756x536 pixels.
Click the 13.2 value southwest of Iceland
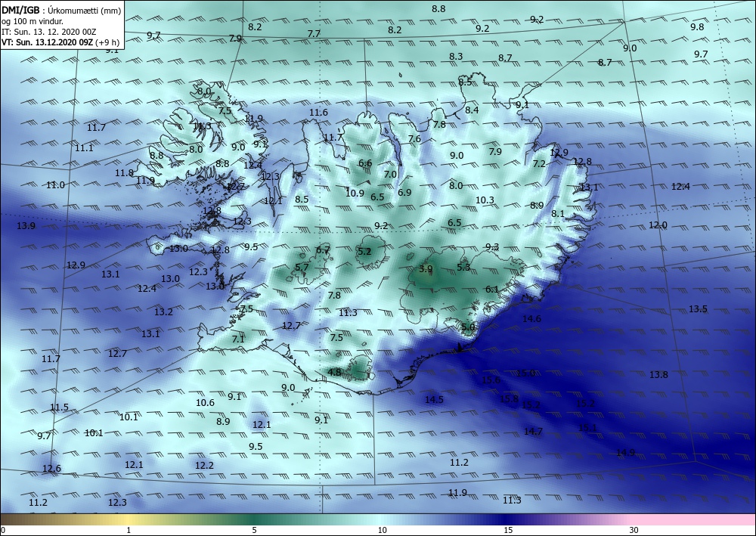point(163,312)
